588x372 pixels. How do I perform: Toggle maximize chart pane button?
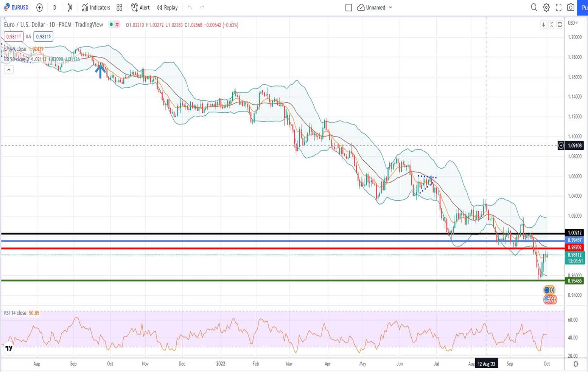tap(560, 25)
